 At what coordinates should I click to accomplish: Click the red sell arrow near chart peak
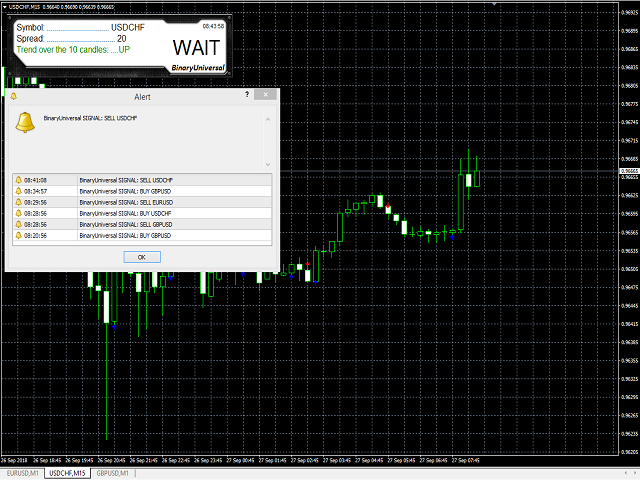(388, 205)
